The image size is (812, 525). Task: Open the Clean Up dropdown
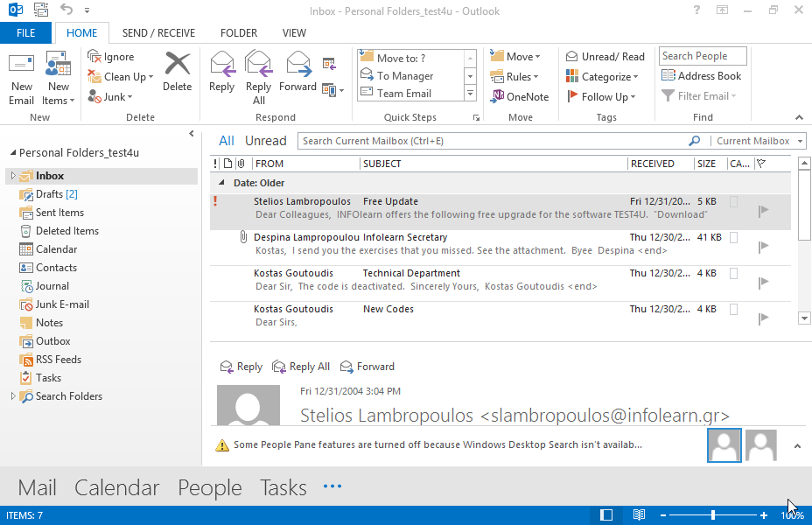tap(120, 77)
